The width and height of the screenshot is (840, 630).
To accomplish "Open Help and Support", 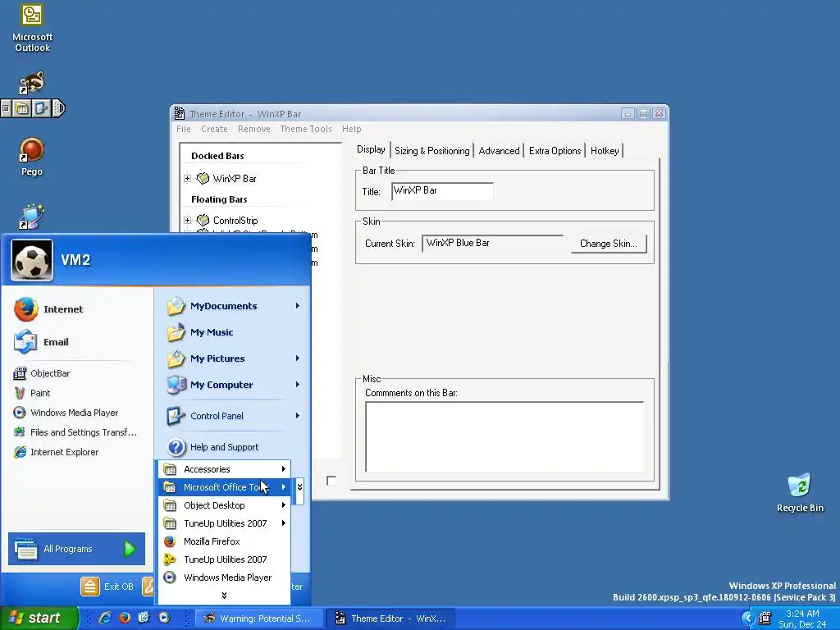I will (x=212, y=447).
